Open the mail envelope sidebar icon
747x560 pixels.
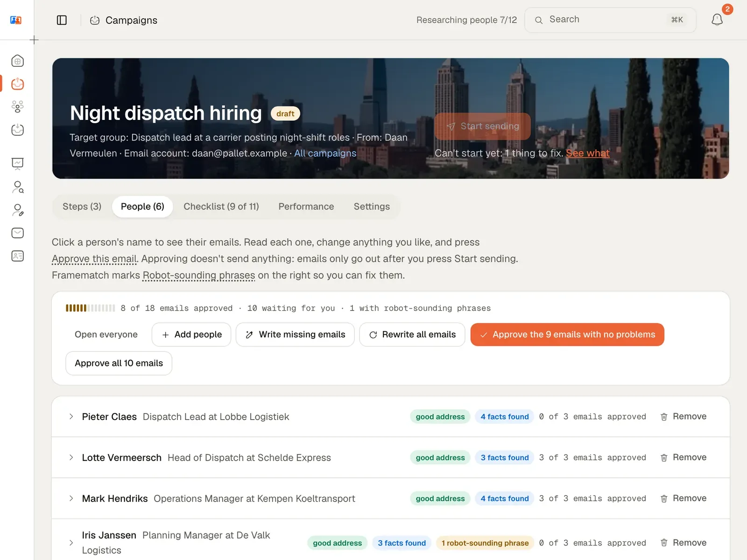click(x=17, y=233)
